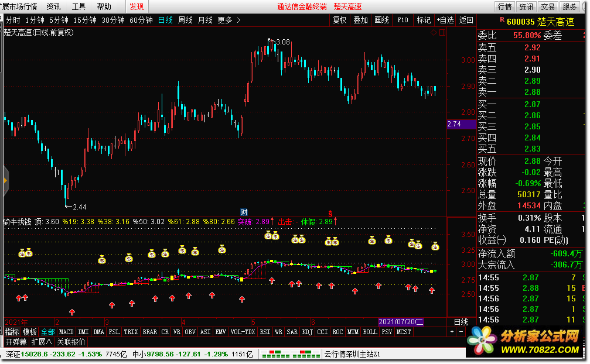Screen dimensions: 590x364
Task: Select the VOL-TDX indicator
Action: (x=243, y=332)
